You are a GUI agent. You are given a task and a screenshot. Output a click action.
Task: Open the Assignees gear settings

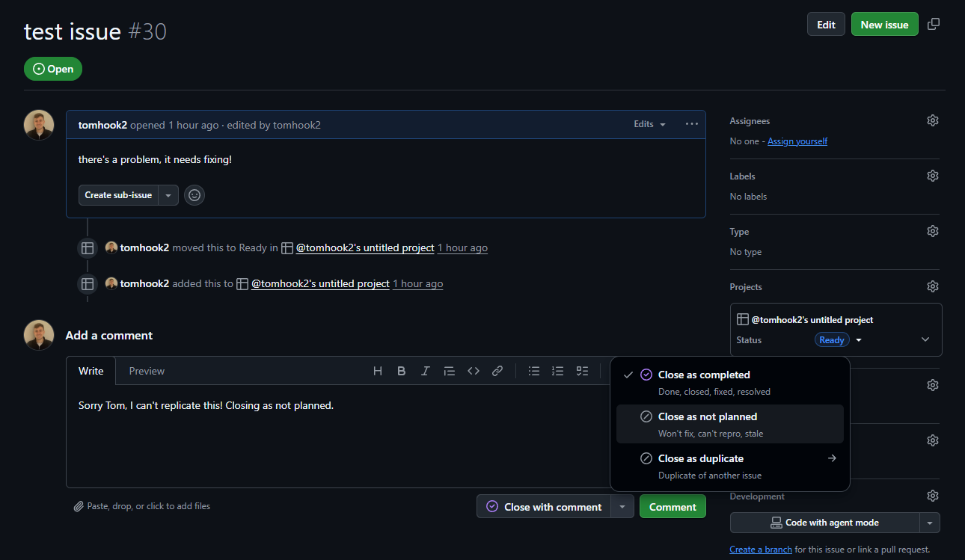pyautogui.click(x=932, y=120)
